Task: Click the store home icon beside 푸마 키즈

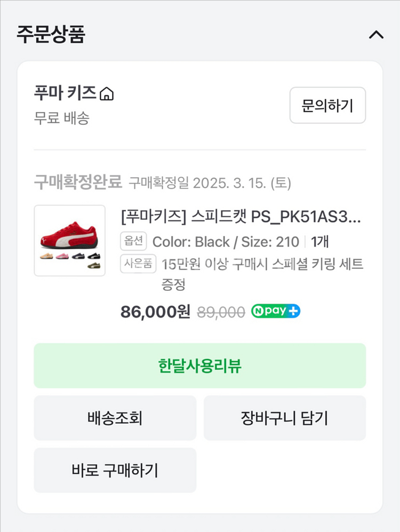Action: tap(107, 94)
